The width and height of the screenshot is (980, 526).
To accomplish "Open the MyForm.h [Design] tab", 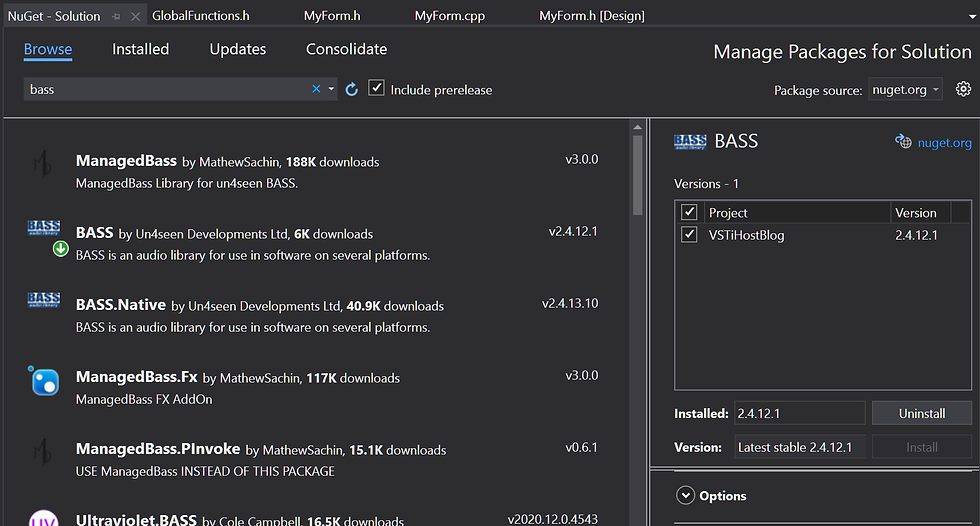I will 592,16.
